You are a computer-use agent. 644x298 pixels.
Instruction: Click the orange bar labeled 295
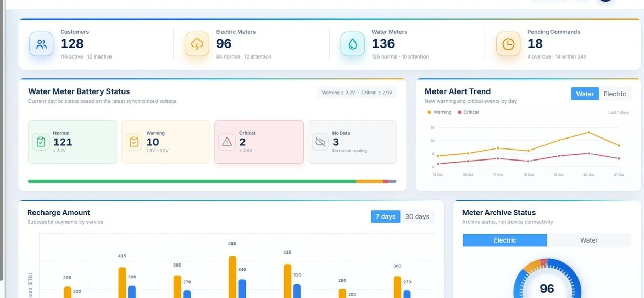point(68,292)
